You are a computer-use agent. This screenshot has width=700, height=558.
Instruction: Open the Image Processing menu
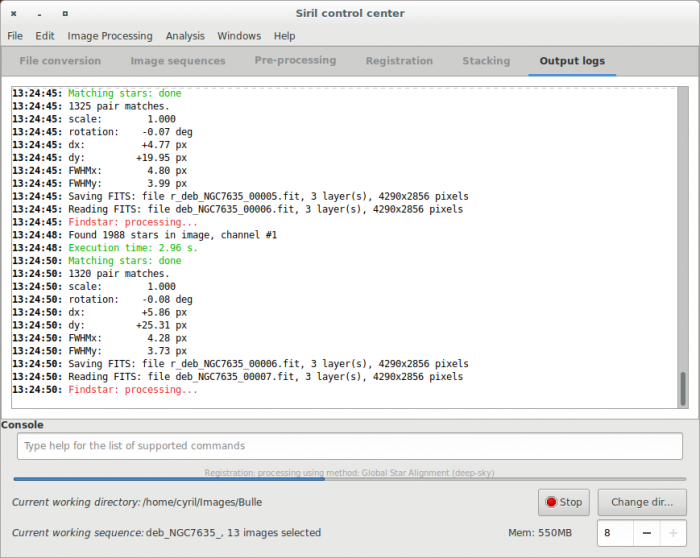(110, 36)
